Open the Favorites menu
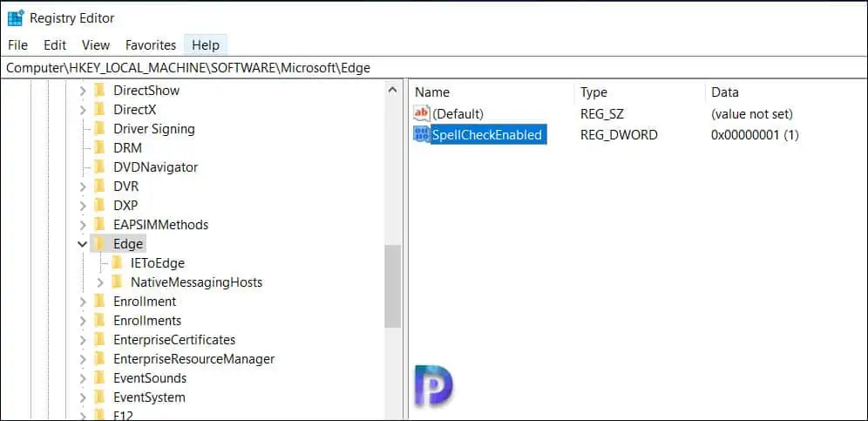 [151, 45]
